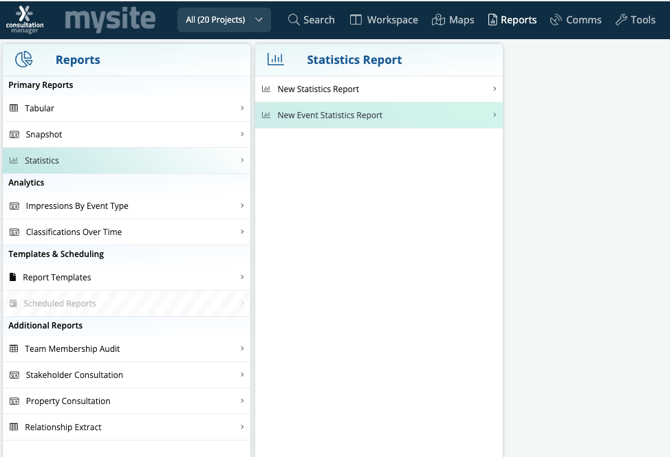Open Team Membership Audit report
The width and height of the screenshot is (670, 457).
(x=126, y=349)
